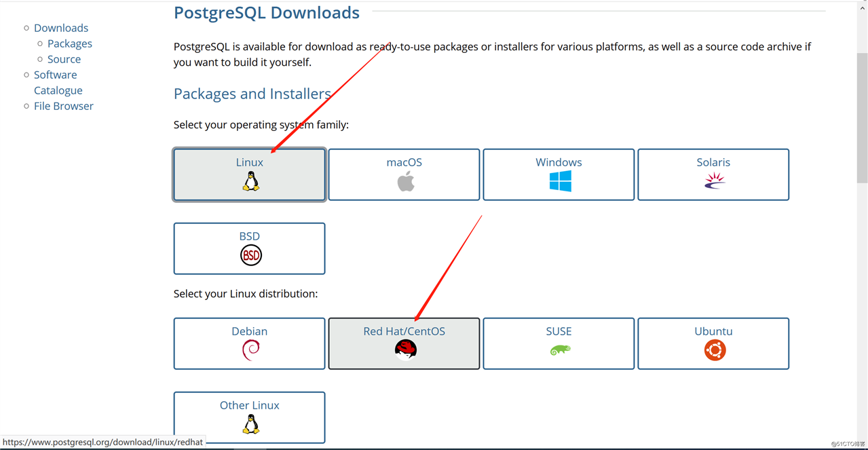This screenshot has width=868, height=450.
Task: Choose the SUSE label text
Action: point(559,331)
